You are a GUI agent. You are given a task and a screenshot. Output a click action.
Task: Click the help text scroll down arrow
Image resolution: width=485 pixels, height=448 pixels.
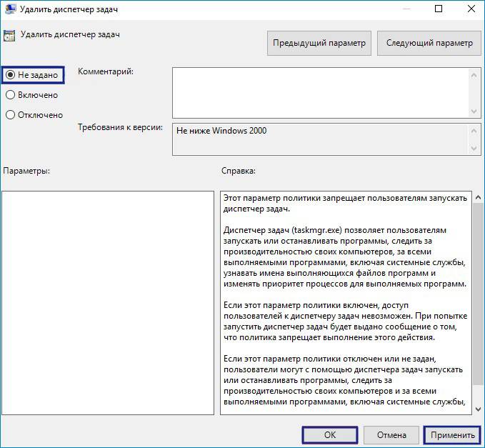tap(478, 409)
